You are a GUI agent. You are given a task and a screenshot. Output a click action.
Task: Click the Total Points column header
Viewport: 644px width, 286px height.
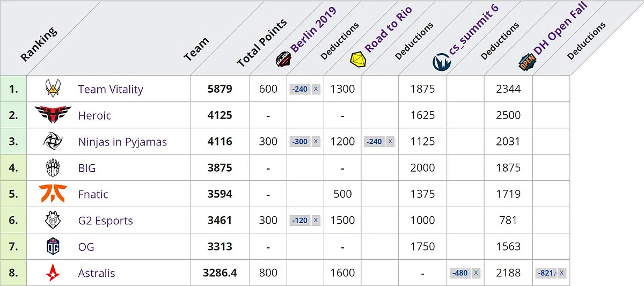tap(261, 44)
